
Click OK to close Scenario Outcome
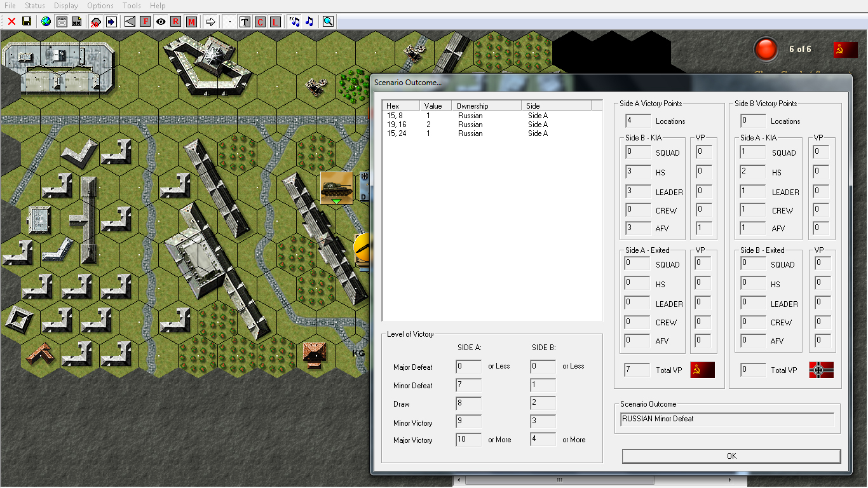(731, 456)
